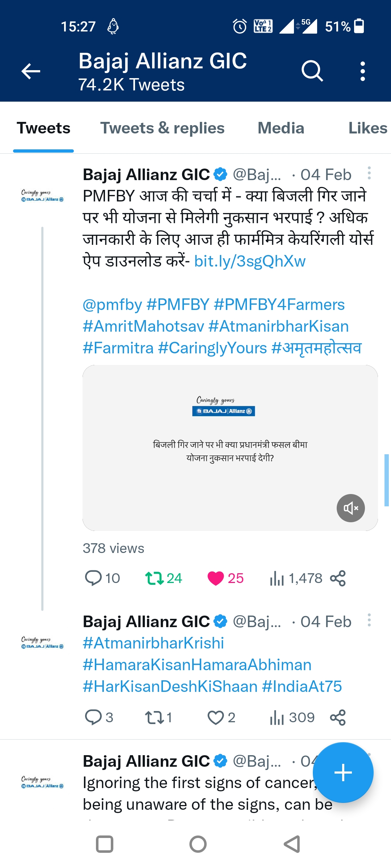This screenshot has width=391, height=868.
Task: Undo retweet on the PMFBY tweet
Action: point(155,578)
